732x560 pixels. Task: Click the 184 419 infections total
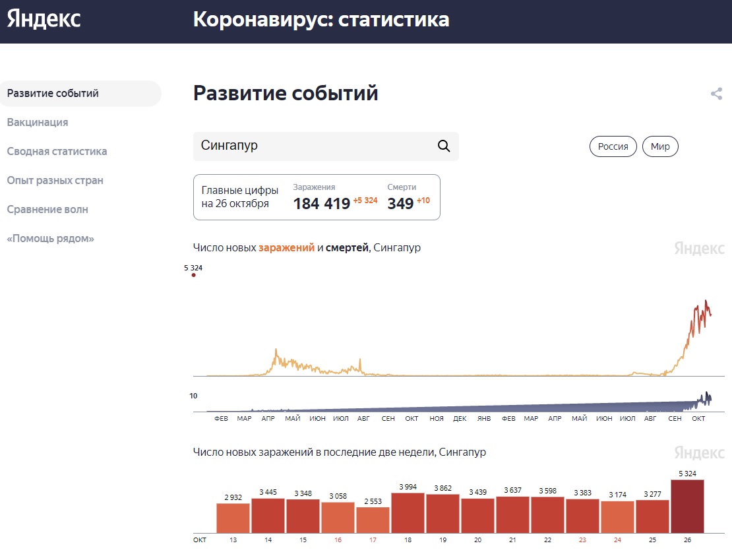tap(322, 204)
